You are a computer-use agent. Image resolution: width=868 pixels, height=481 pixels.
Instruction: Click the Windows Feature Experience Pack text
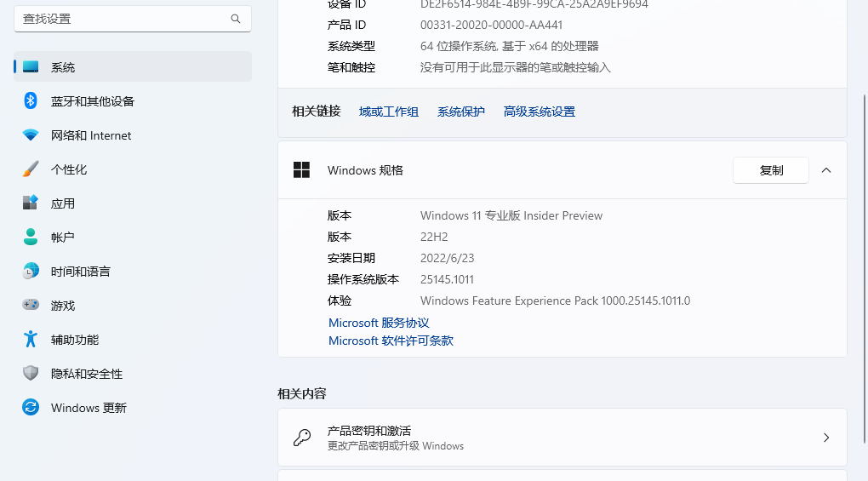point(555,301)
